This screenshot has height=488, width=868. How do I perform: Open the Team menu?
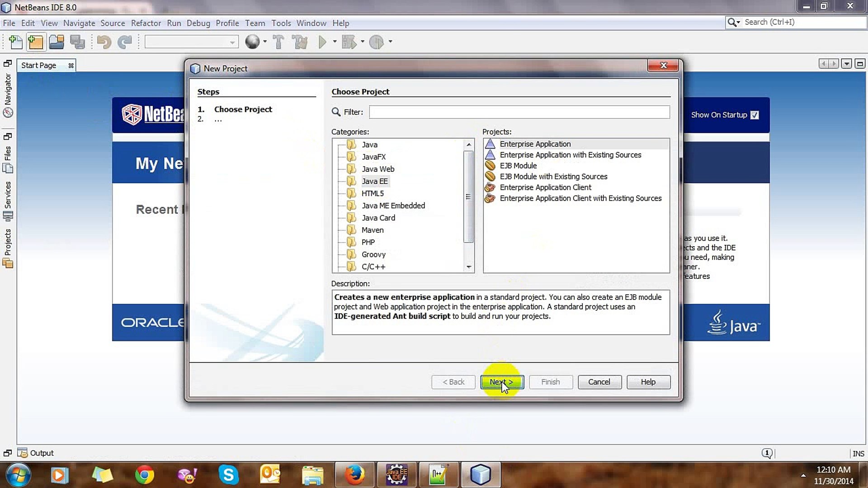255,23
